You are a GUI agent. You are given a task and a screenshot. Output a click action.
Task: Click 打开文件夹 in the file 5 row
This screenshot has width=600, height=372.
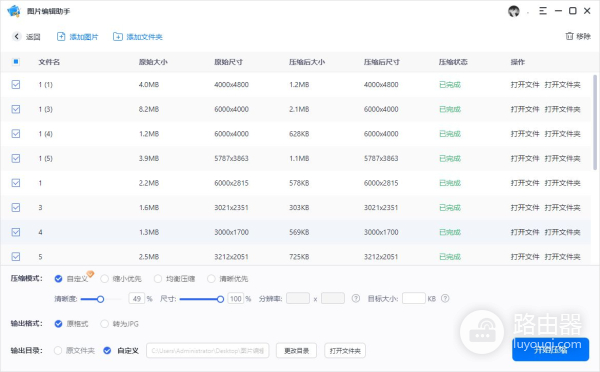pos(562,256)
